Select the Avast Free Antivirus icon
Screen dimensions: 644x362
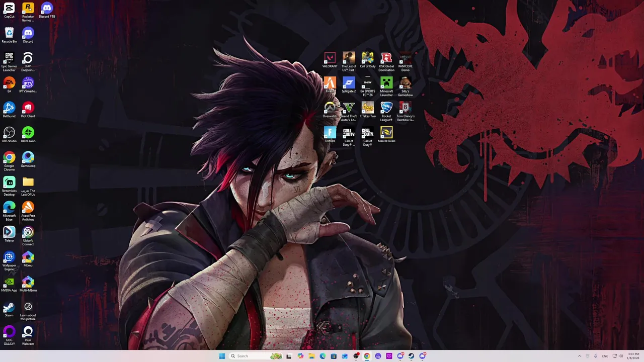click(x=28, y=211)
